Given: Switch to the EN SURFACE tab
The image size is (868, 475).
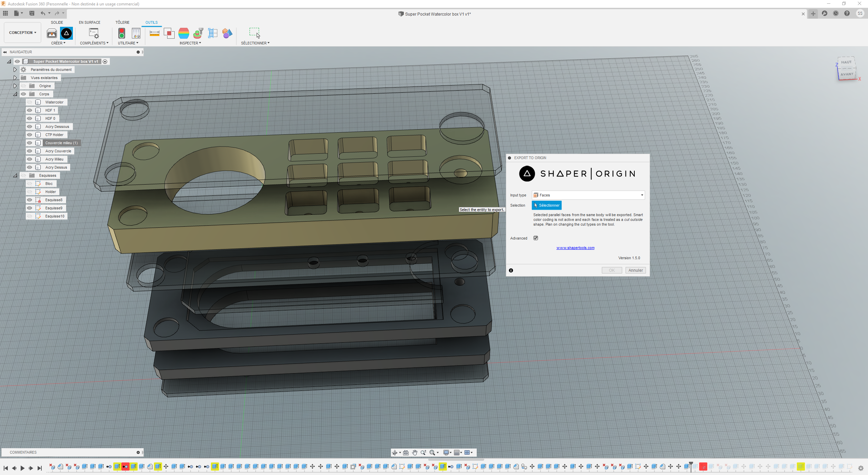Looking at the screenshot, I should (x=90, y=22).
